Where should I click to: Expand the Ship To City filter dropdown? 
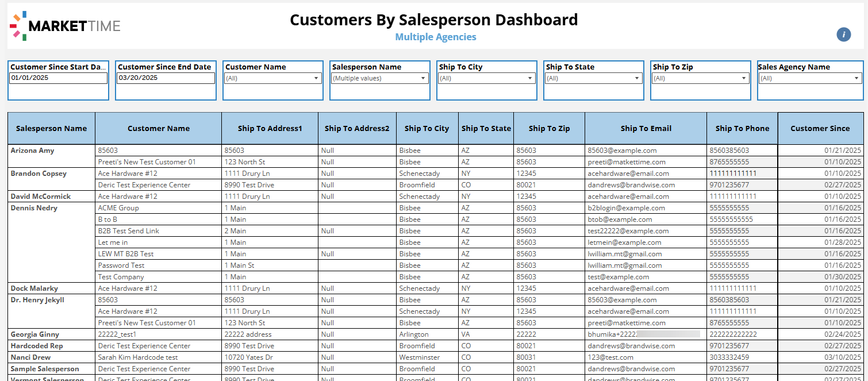(x=486, y=78)
